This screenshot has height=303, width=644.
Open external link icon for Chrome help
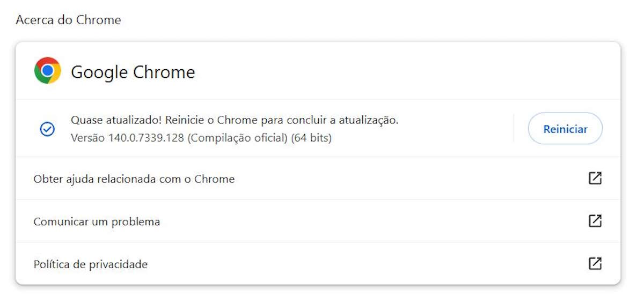(595, 178)
